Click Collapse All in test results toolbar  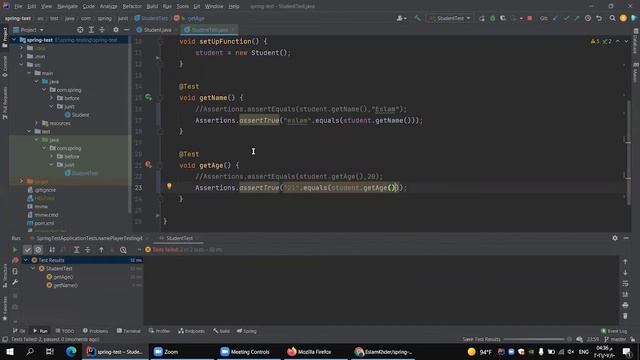point(87,250)
